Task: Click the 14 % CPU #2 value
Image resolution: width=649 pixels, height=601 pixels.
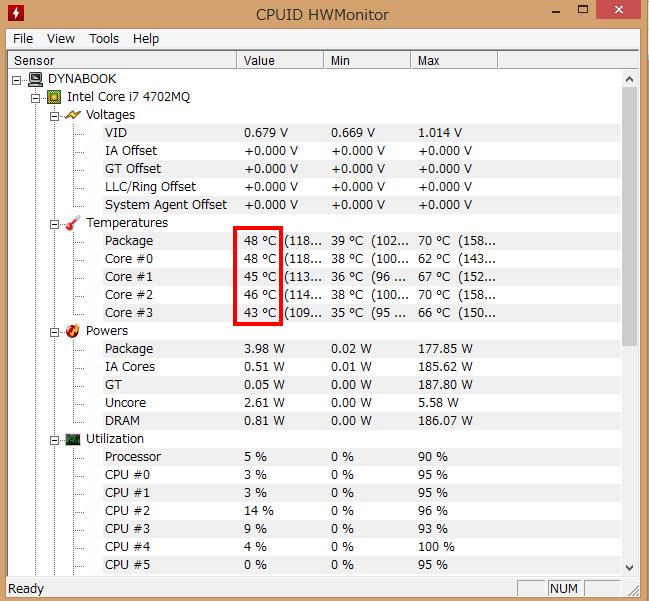Action: [259, 511]
